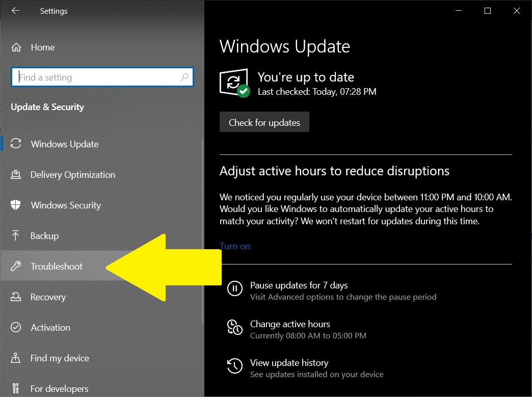Open Find my device settings
Screen dimensions: 532x397
101,358
